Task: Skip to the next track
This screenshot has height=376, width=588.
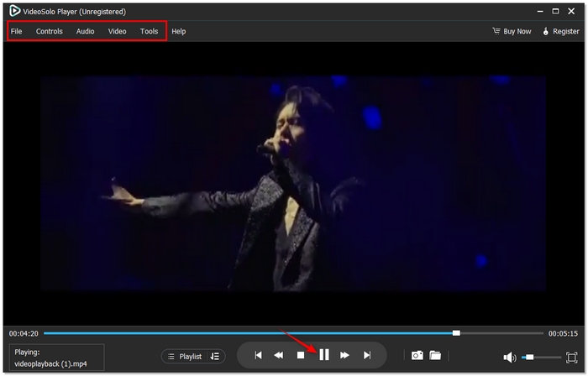Action: (367, 356)
